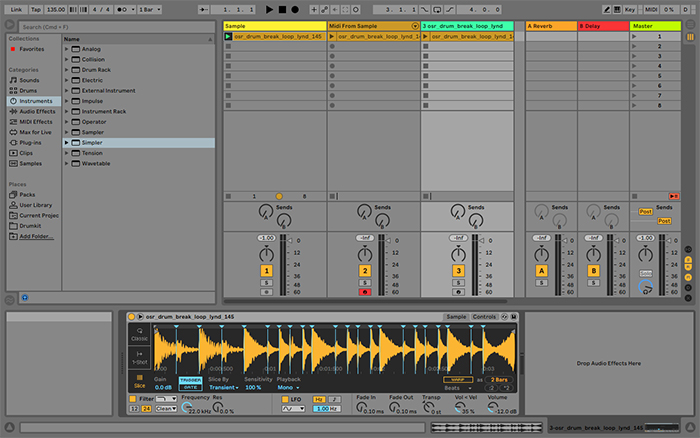Open the MIDI Effects browser category
700x438 pixels.
36,122
